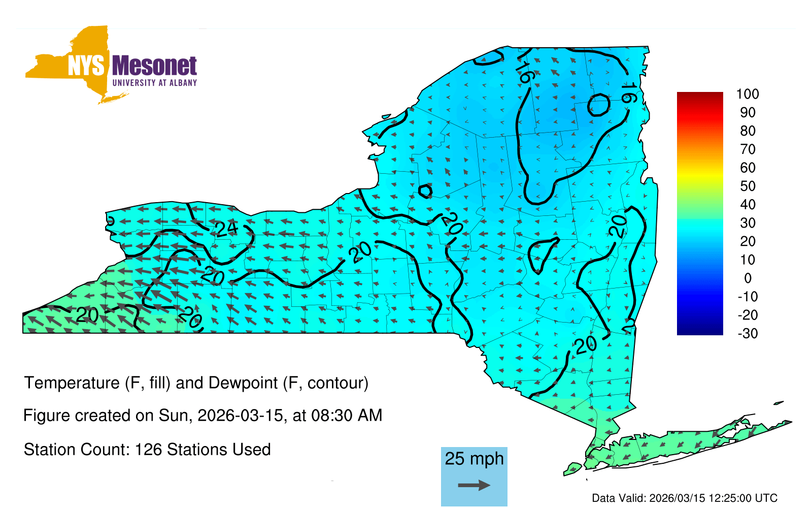Screen dimensions: 812x508
Task: Click the Temperature and Dewpoint title text
Action: [196, 383]
